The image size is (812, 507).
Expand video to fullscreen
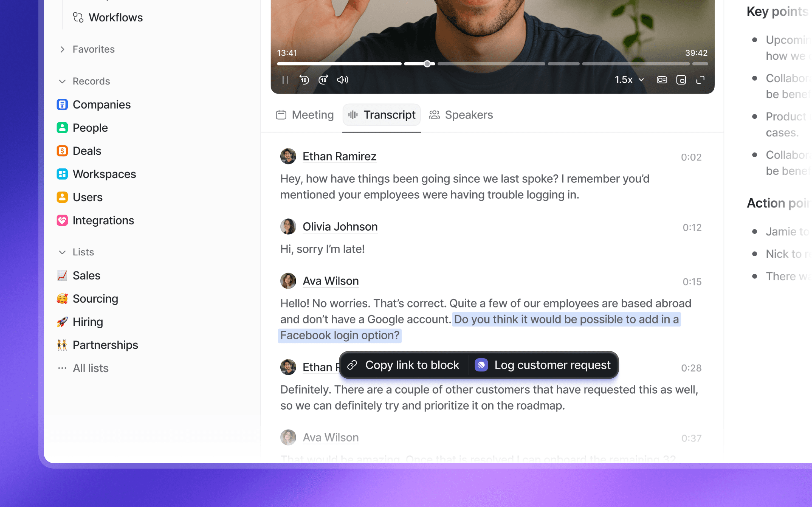point(700,80)
